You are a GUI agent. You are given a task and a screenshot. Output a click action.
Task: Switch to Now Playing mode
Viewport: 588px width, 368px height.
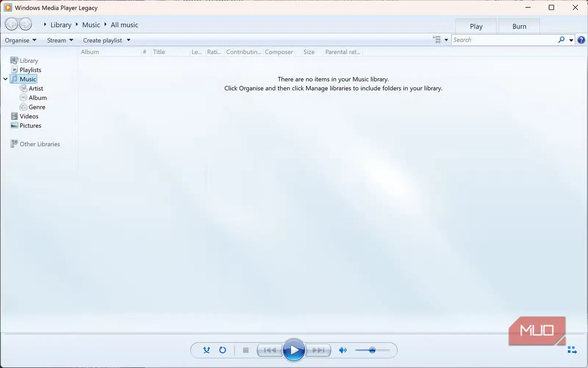[x=572, y=350]
